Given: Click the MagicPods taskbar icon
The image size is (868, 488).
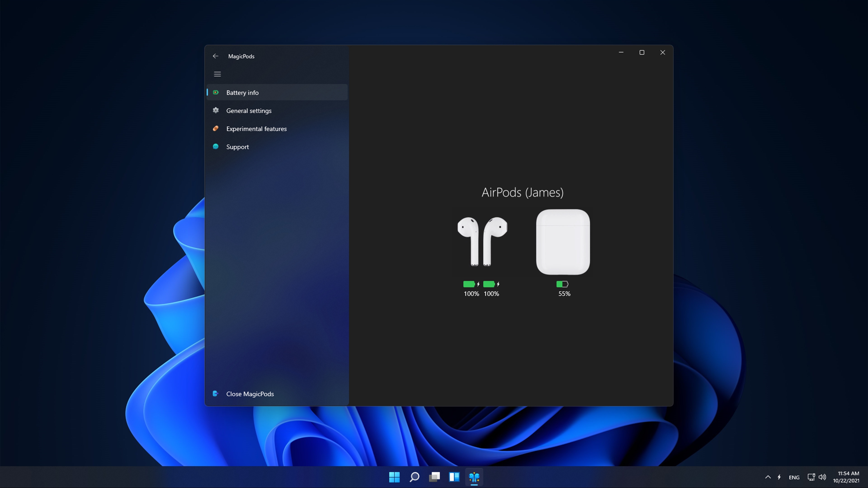Looking at the screenshot, I should 474,477.
